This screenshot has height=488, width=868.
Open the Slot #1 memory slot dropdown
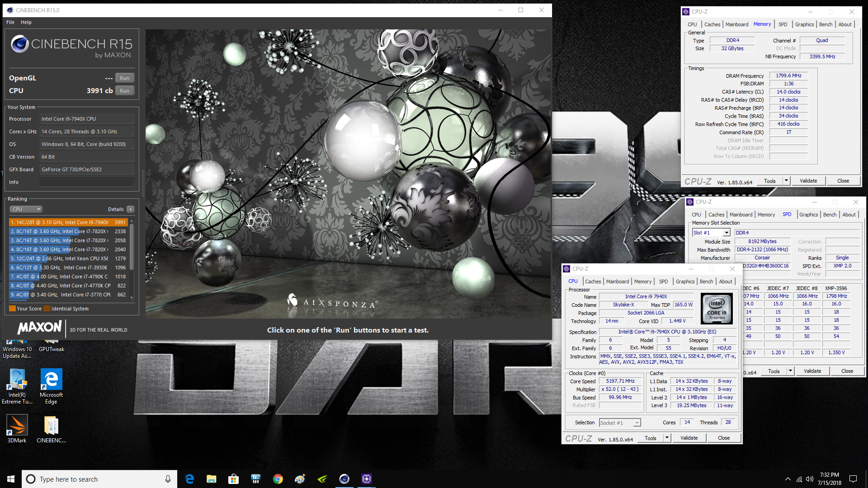[x=711, y=233]
